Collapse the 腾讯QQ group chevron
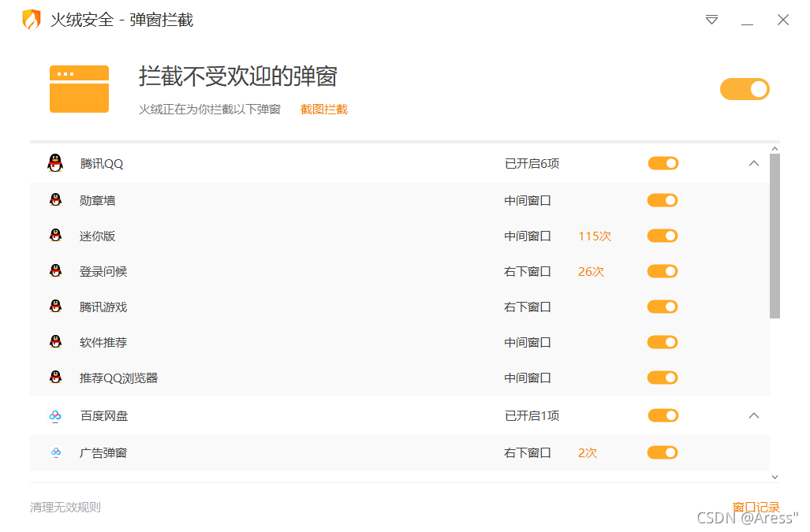The image size is (810, 532). pyautogui.click(x=754, y=164)
